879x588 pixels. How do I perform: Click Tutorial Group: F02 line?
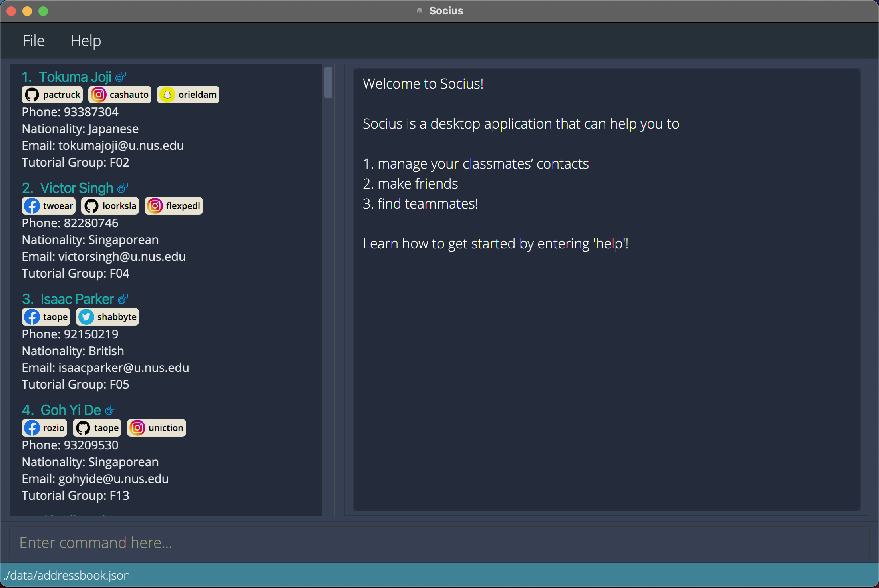coord(76,162)
